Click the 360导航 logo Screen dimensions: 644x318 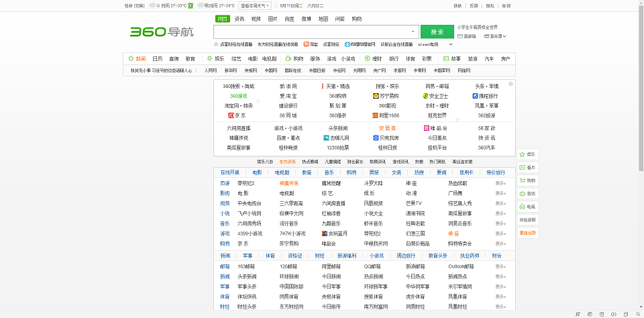pyautogui.click(x=162, y=32)
